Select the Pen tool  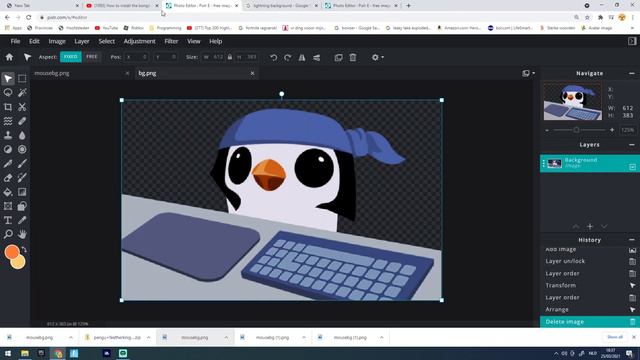pyautogui.click(x=8, y=164)
